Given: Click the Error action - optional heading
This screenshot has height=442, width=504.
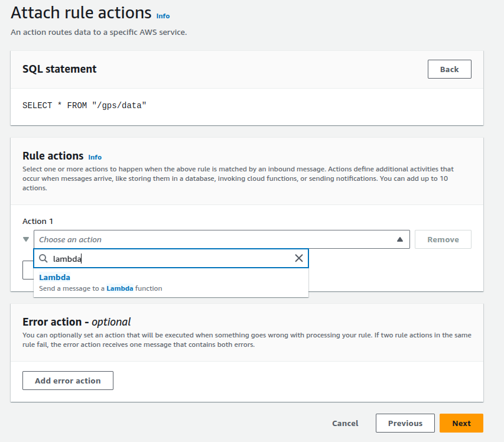Looking at the screenshot, I should 76,322.
